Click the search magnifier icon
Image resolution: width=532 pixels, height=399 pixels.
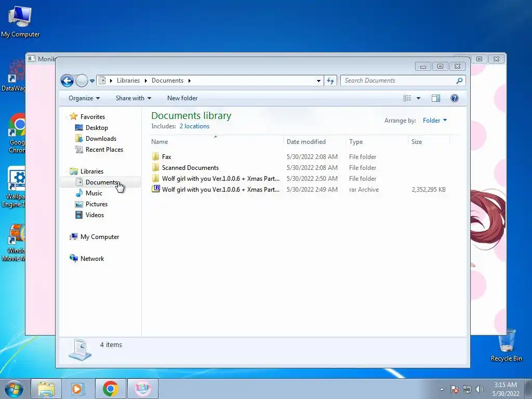click(459, 81)
